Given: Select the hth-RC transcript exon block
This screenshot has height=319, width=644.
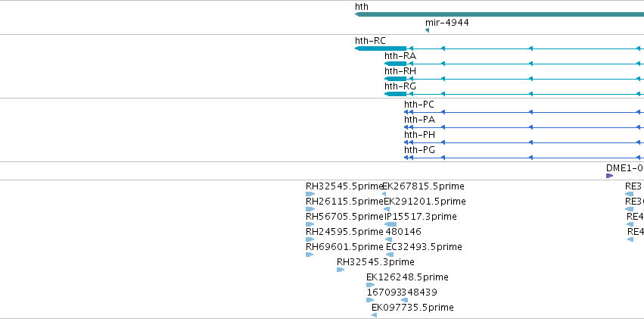Looking at the screenshot, I should 381,48.
